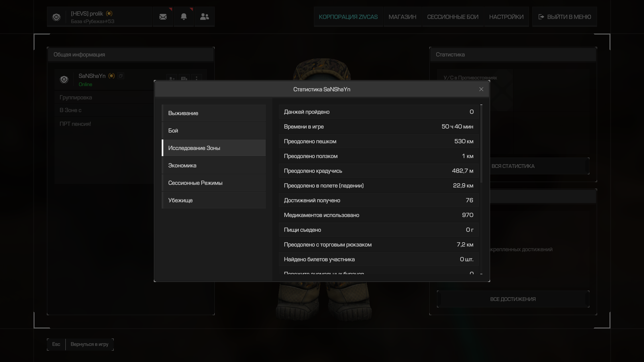The image size is (644, 362).
Task: Open the Выживание statistics category
Action: [x=214, y=113]
